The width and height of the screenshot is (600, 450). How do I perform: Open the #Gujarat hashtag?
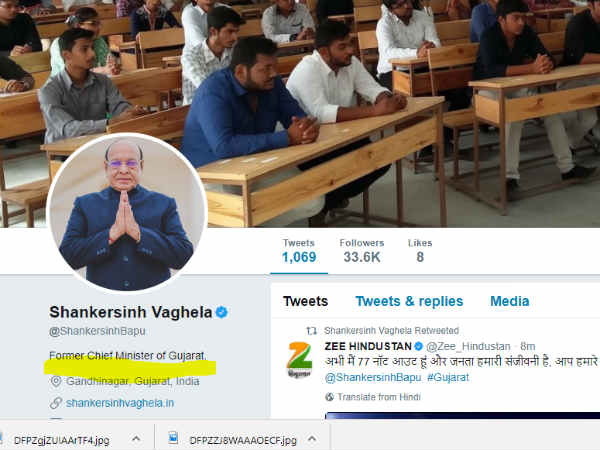[x=448, y=377]
